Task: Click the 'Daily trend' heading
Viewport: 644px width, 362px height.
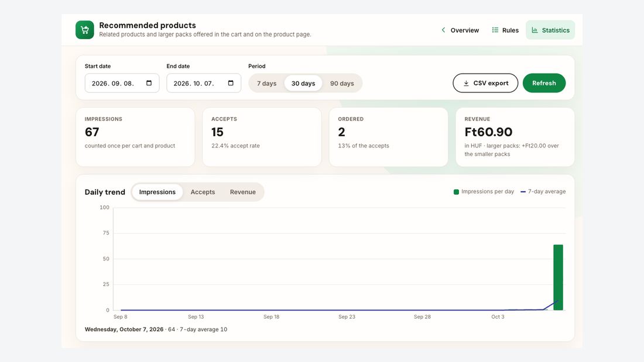Action: point(105,192)
